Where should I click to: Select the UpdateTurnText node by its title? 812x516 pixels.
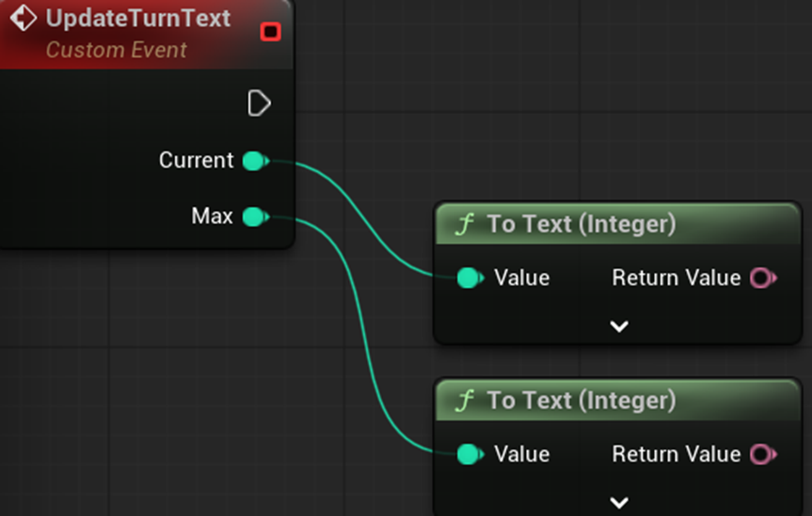pos(137,19)
